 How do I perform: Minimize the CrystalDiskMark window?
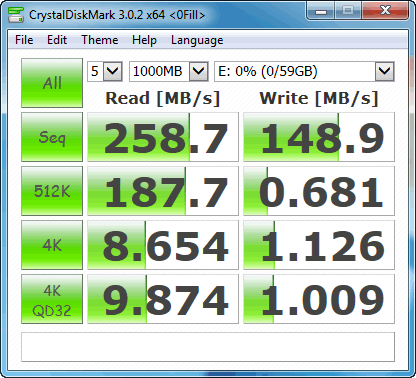pyautogui.click(x=321, y=11)
